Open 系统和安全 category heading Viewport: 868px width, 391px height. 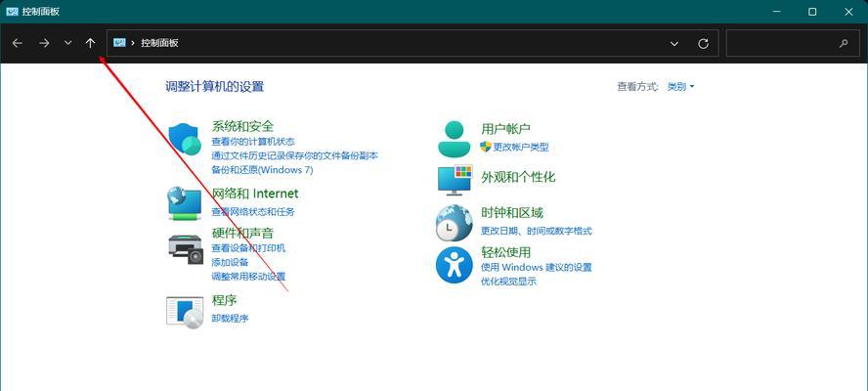coord(242,126)
